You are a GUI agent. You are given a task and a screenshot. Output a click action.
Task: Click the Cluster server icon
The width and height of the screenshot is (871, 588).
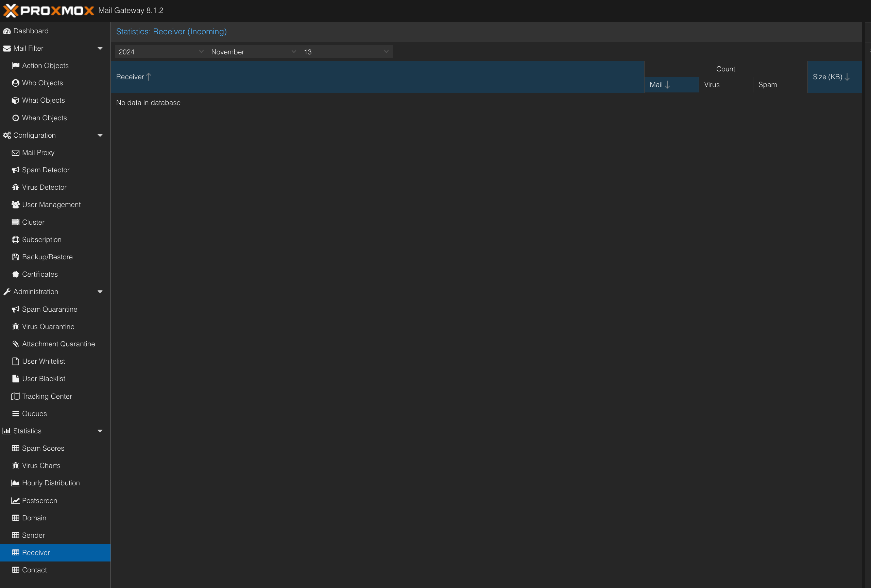(15, 222)
